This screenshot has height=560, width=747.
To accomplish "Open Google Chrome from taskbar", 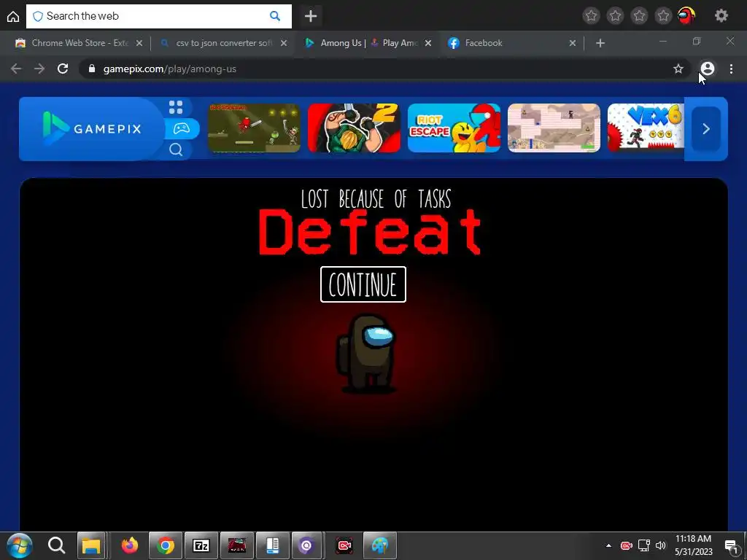I will coord(166,545).
